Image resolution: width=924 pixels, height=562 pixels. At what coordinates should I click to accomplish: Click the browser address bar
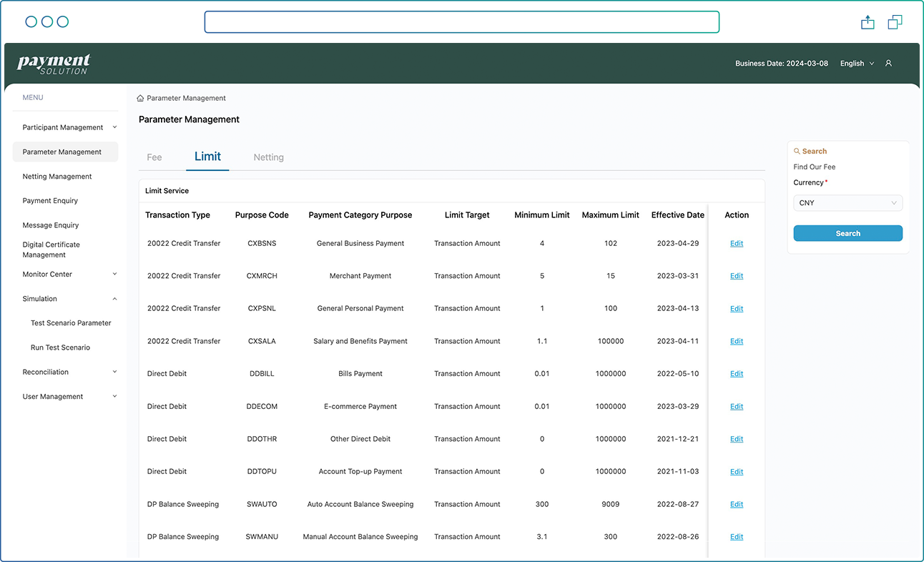pyautogui.click(x=461, y=22)
